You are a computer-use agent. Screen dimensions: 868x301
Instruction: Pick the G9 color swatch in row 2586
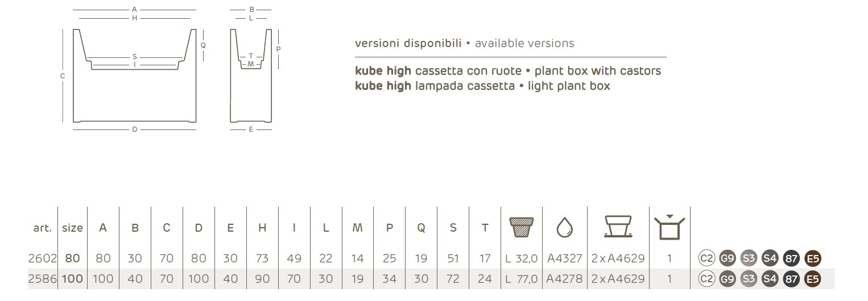[x=728, y=279]
